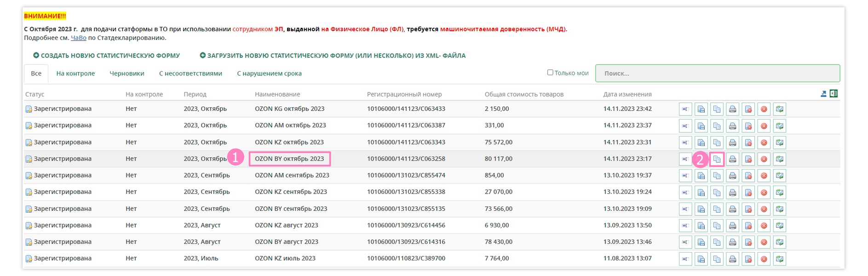Print the OZON KG октябрь 2023 form
Image resolution: width=868 pixels, height=276 pixels.
732,109
